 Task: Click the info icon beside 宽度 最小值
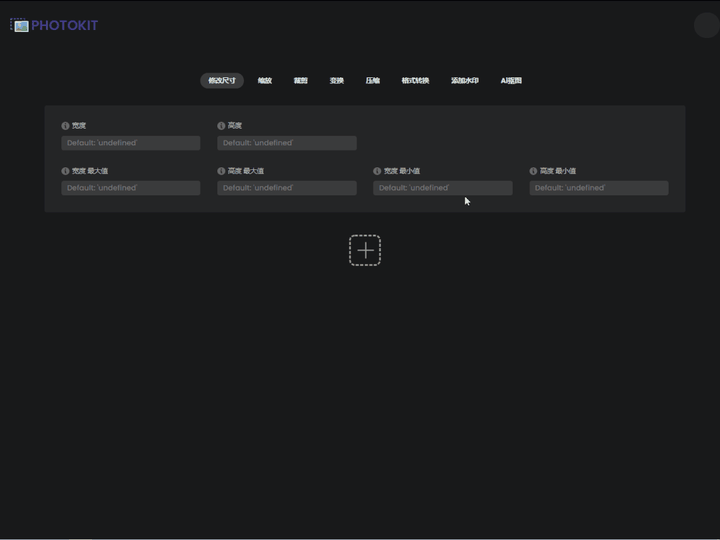[377, 171]
